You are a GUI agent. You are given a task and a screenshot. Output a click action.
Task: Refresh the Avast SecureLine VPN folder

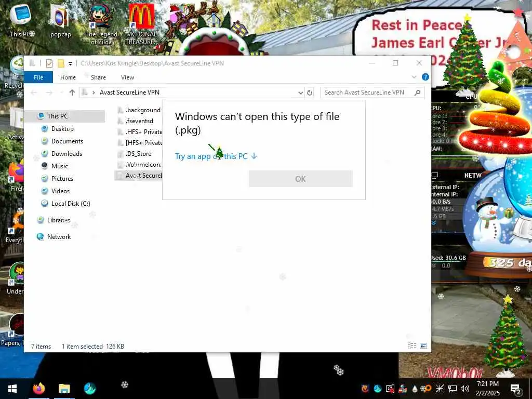tap(310, 92)
